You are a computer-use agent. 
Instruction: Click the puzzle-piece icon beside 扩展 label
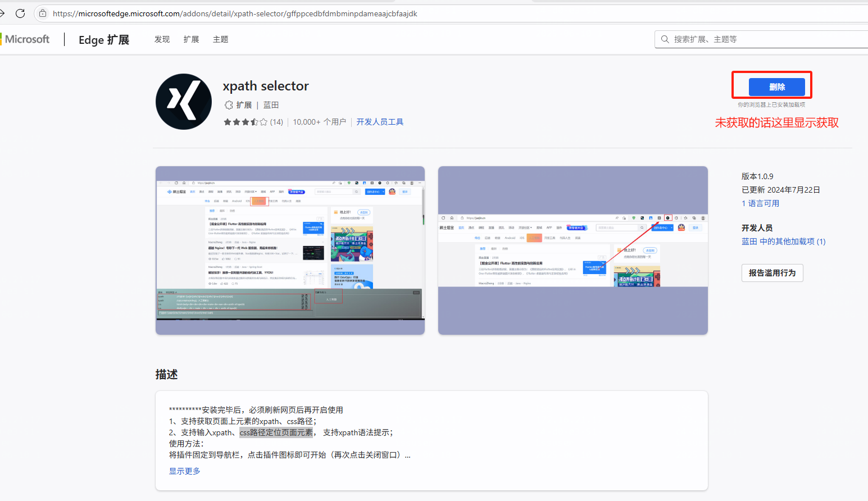pyautogui.click(x=228, y=104)
